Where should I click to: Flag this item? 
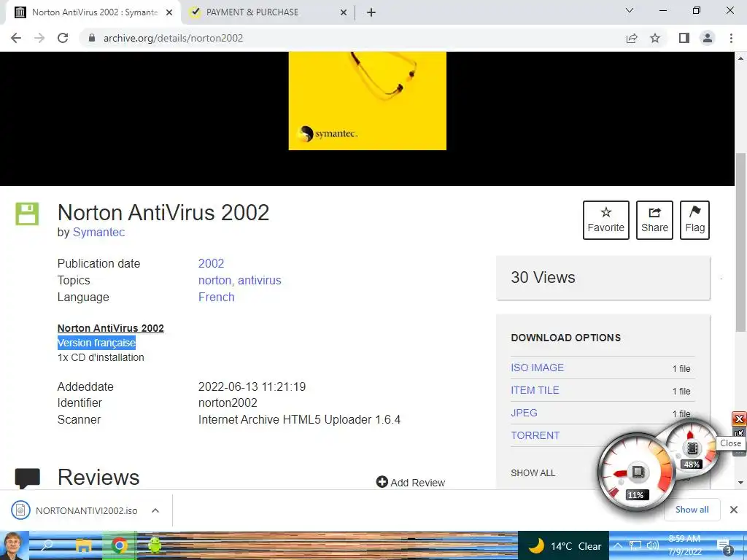[x=694, y=220]
